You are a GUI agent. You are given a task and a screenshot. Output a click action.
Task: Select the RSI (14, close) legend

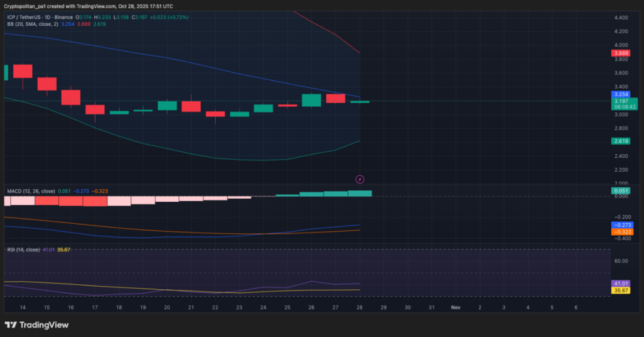[23, 250]
